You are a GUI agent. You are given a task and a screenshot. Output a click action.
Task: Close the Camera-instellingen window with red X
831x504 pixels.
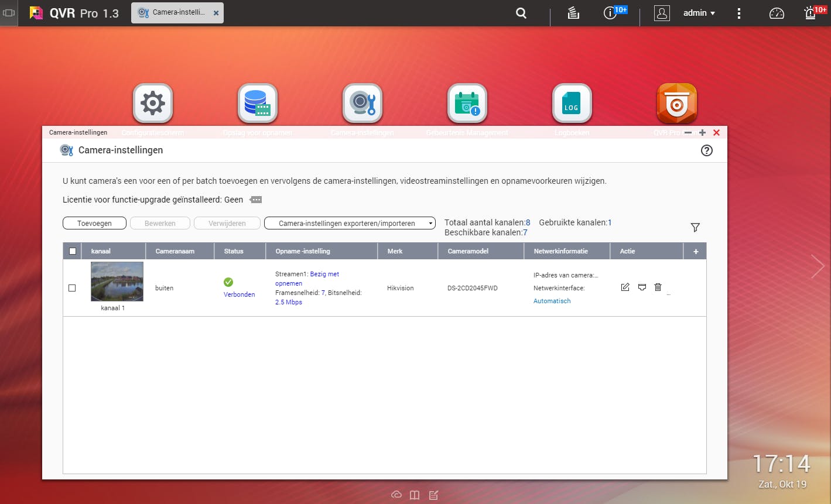click(716, 133)
